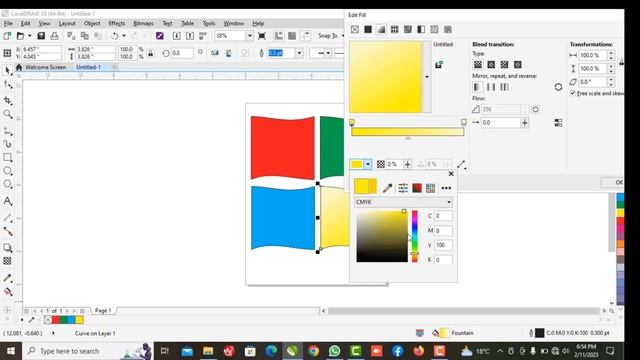Select the Ellipse tool
The width and height of the screenshot is (640, 360).
(x=7, y=171)
